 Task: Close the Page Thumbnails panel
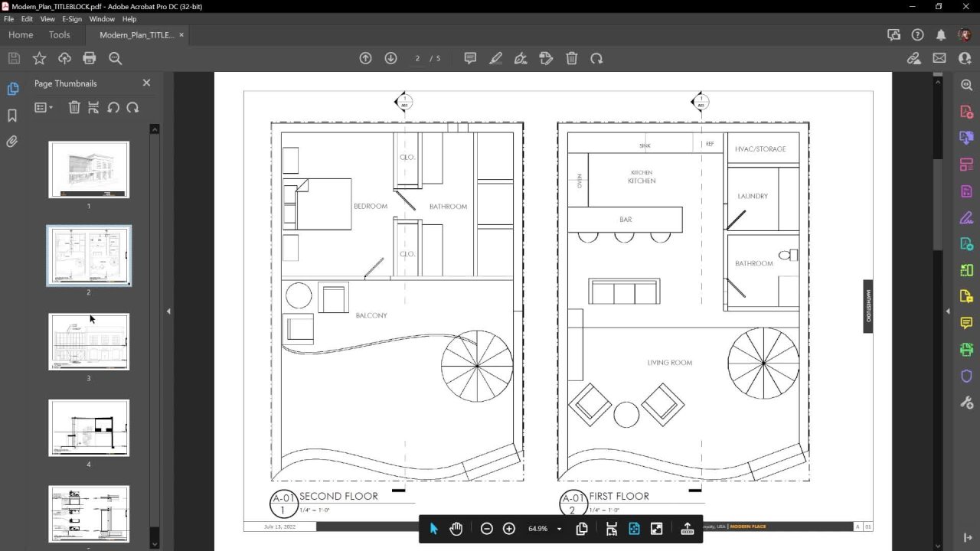click(146, 83)
